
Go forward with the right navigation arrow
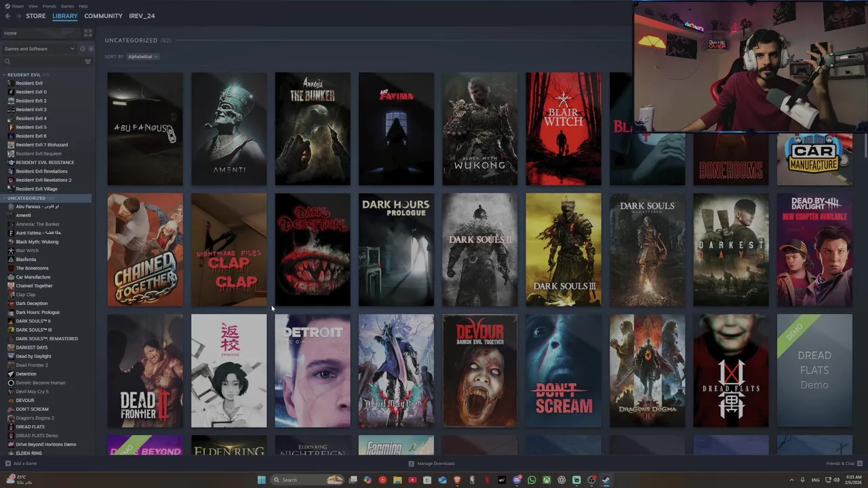(18, 16)
